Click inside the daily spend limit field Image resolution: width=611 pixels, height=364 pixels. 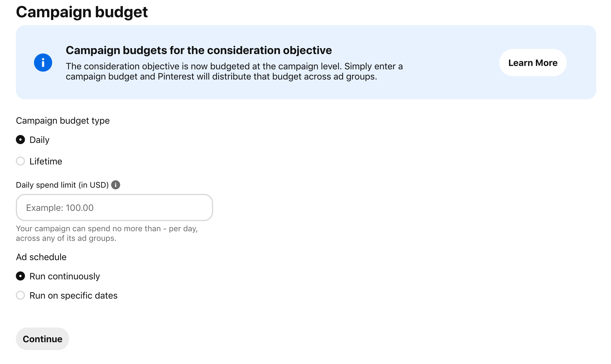(114, 207)
